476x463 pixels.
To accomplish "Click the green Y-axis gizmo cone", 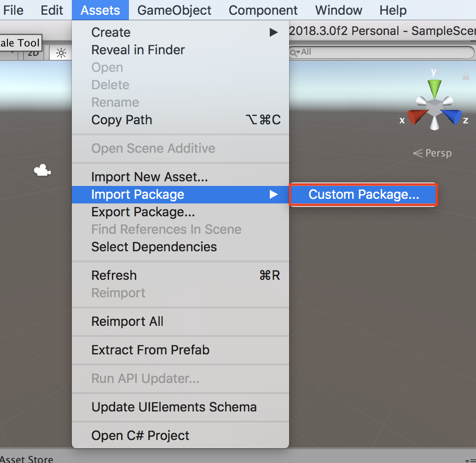I will click(x=434, y=87).
